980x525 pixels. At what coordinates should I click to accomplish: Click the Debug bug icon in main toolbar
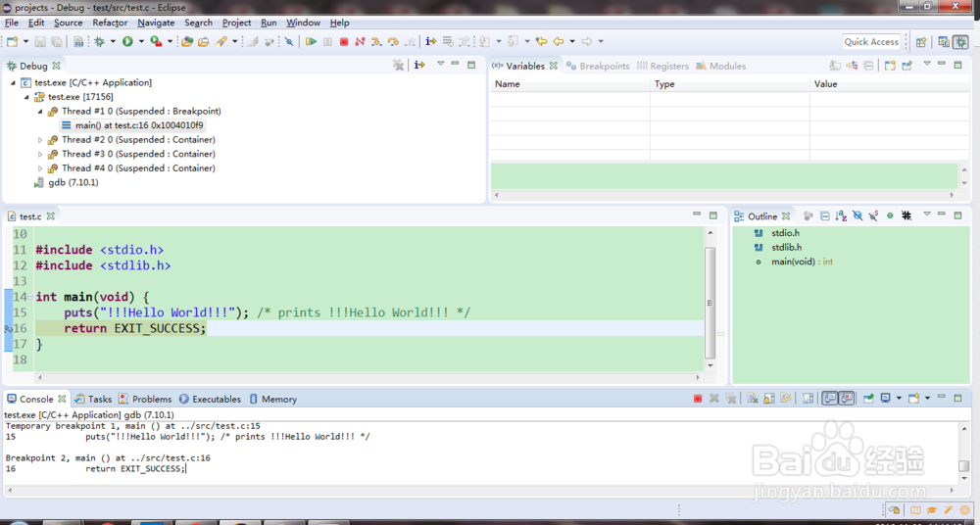click(x=99, y=42)
